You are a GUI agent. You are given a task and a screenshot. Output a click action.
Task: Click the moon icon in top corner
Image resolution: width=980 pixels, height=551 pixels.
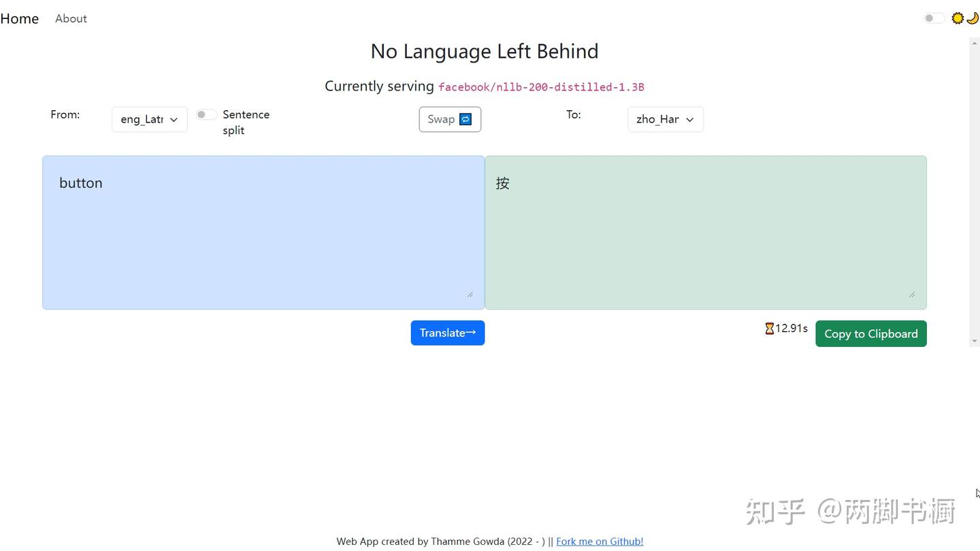tap(972, 18)
